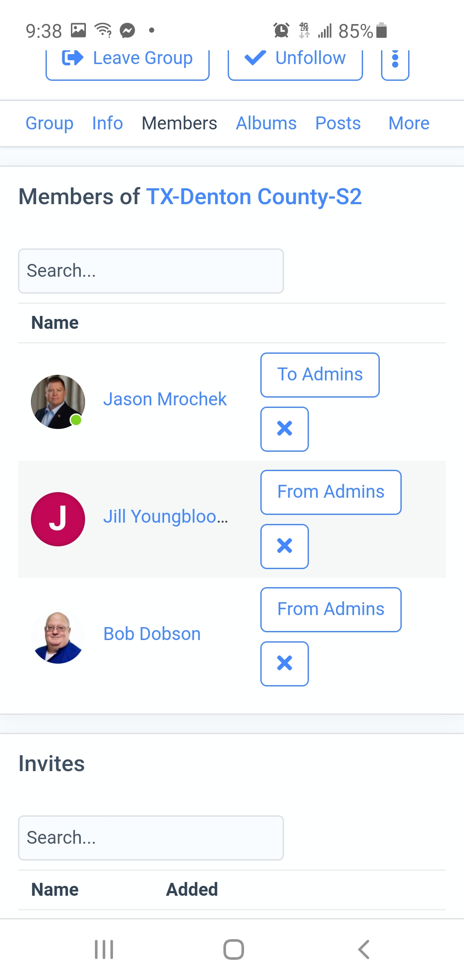
Task: Tap the Android back navigation icon
Action: [363, 949]
